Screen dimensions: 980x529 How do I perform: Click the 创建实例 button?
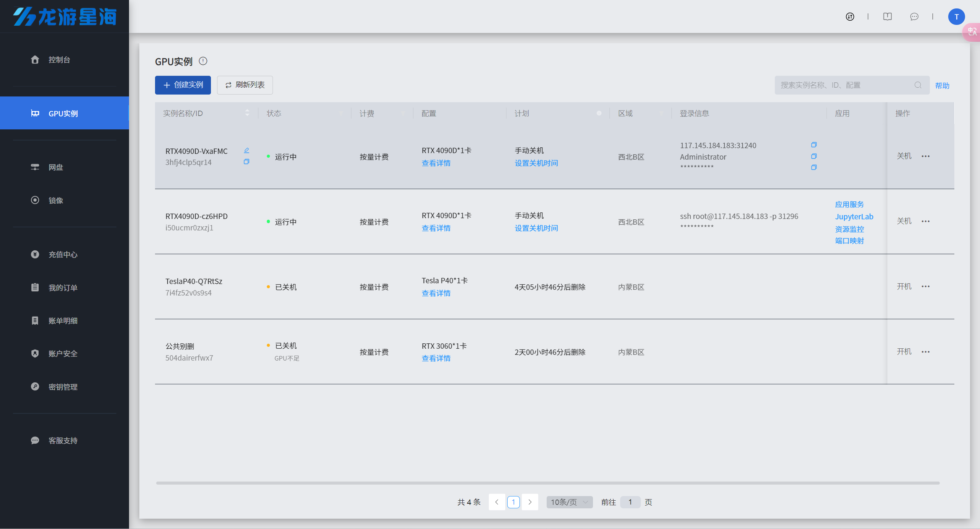(183, 85)
